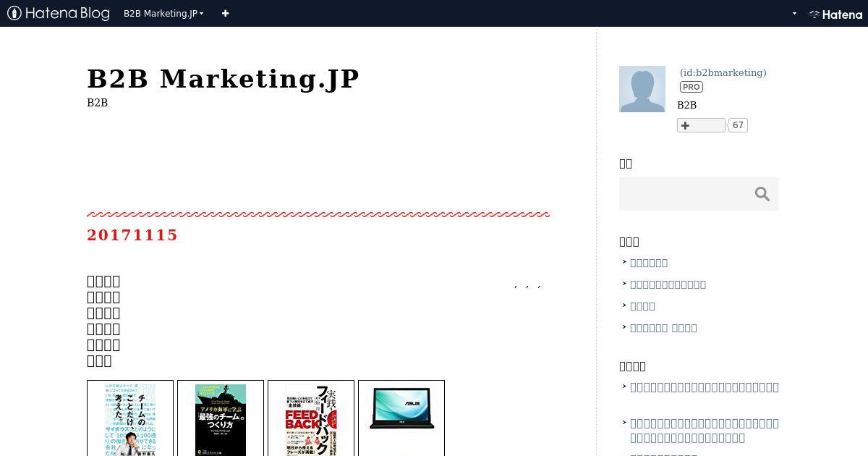Open the second, longest sidebar list link
Viewport: 868px width, 456px height.
pos(668,284)
